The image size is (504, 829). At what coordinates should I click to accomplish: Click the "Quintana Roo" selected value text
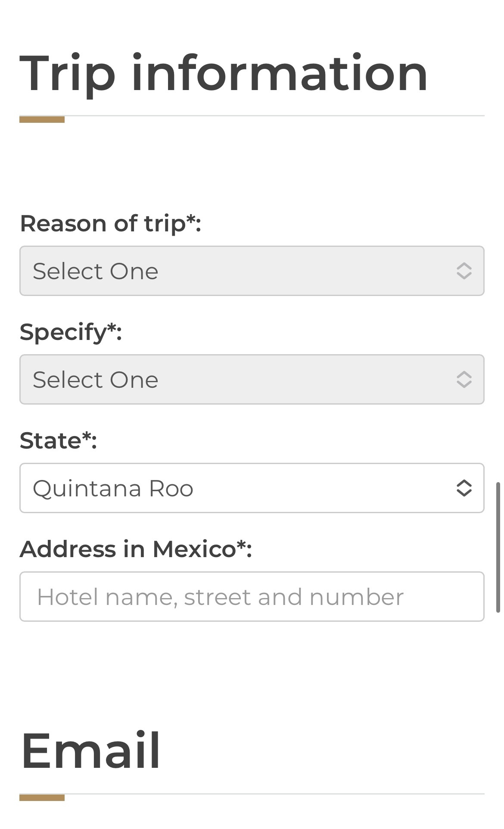(113, 489)
